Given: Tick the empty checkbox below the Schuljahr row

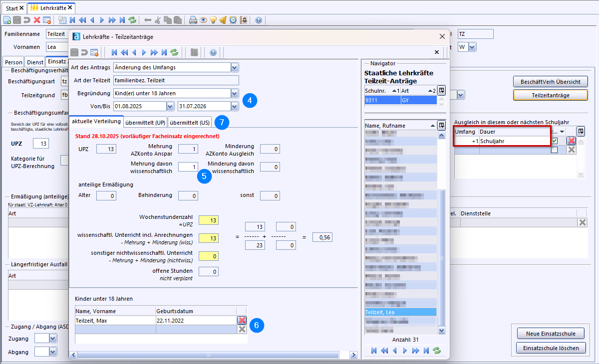Looking at the screenshot, I should tap(555, 150).
